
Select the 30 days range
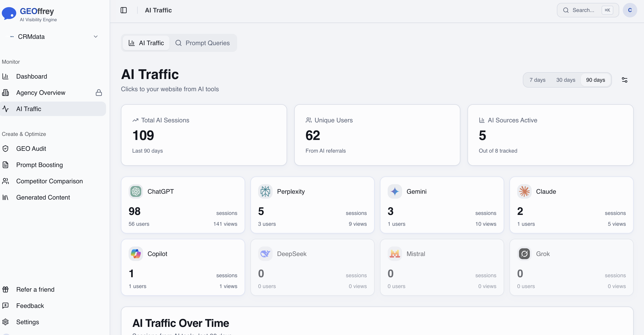[565, 80]
